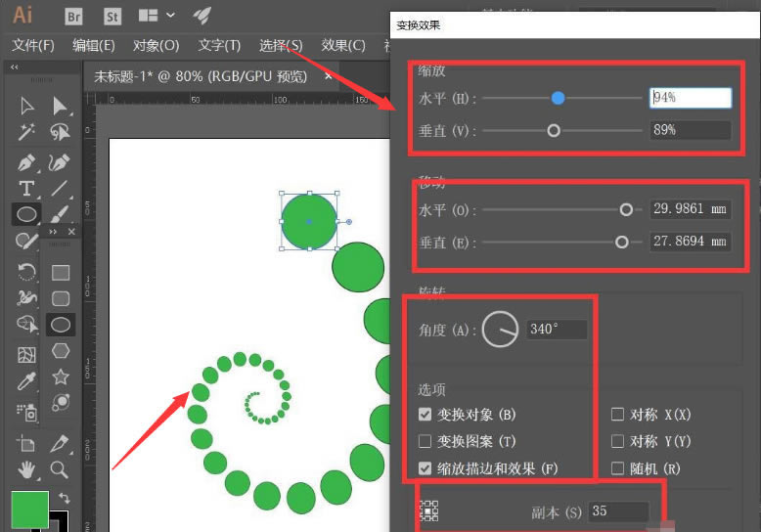Select the Shape Builder tool
The width and height of the screenshot is (761, 532).
click(27, 325)
